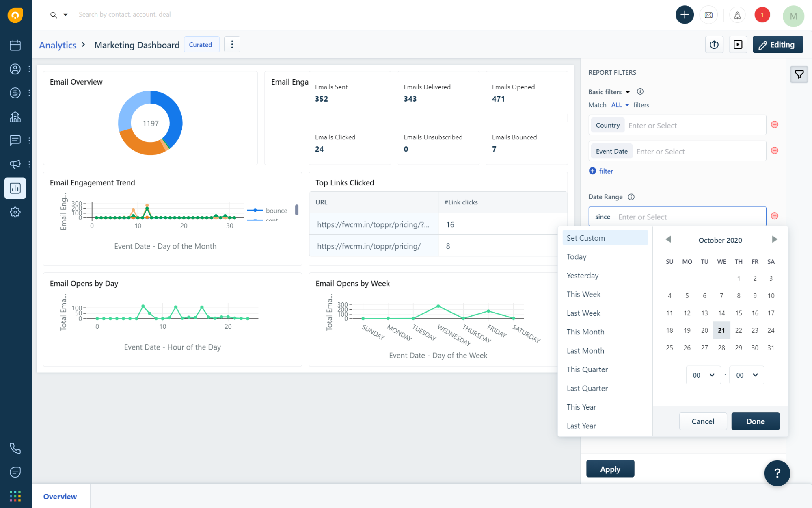Image resolution: width=812 pixels, height=508 pixels.
Task: Open the app switcher grid icon
Action: tap(15, 496)
